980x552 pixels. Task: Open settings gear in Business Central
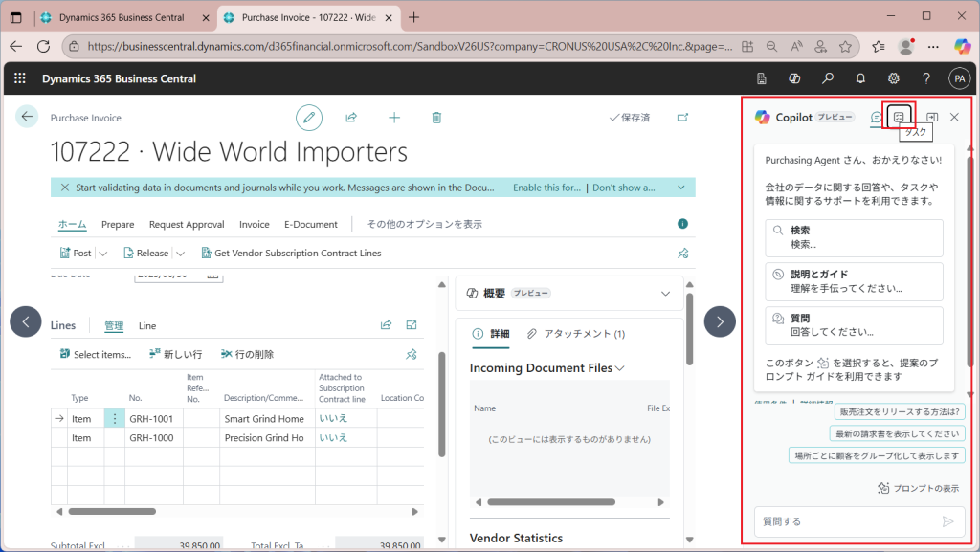[894, 78]
